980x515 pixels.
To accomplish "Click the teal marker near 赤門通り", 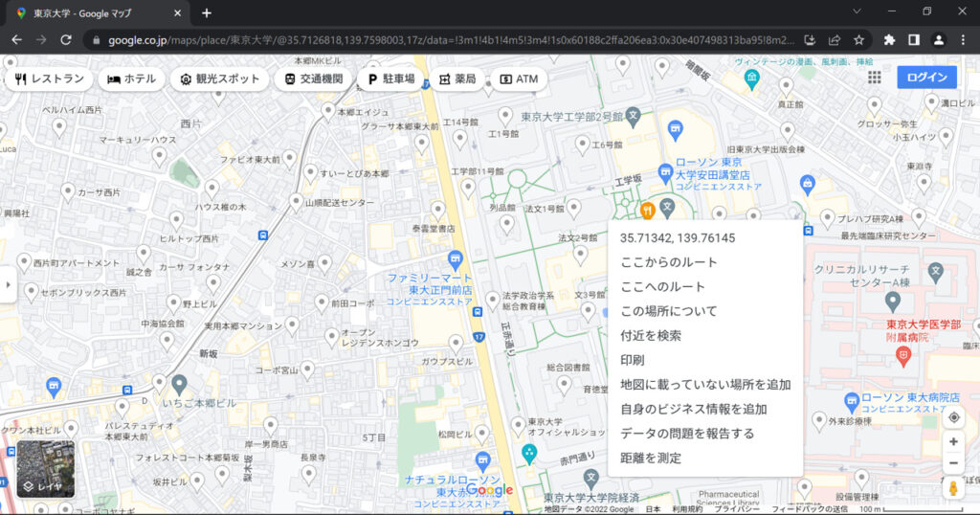I will tap(528, 454).
